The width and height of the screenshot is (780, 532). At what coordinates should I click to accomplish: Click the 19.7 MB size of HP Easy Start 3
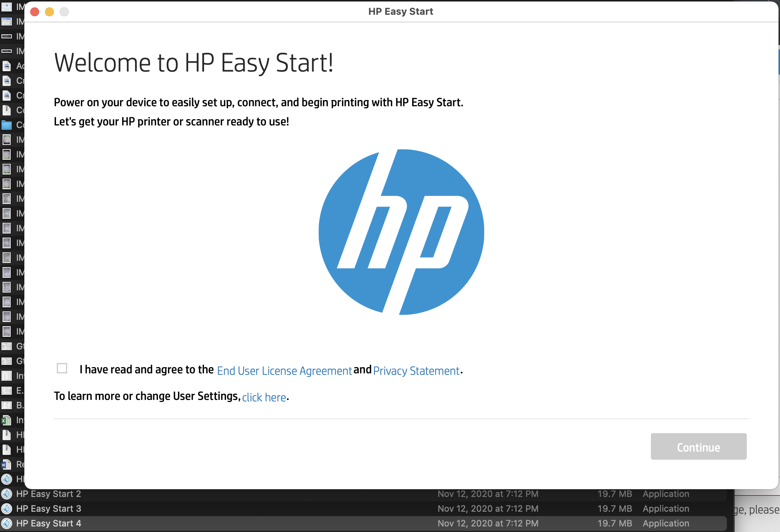[615, 509]
